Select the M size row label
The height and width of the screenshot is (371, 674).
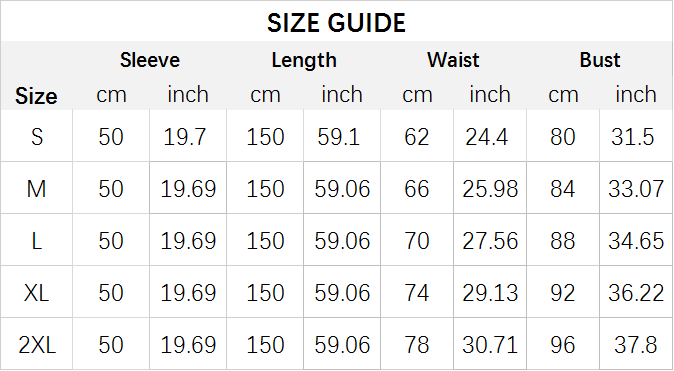[x=37, y=189]
